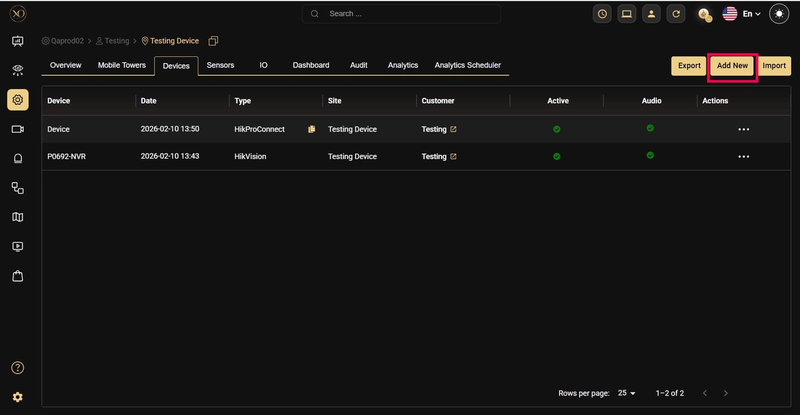Open the map sidebar icon
Viewport: 800px width, 415px height.
pos(18,217)
